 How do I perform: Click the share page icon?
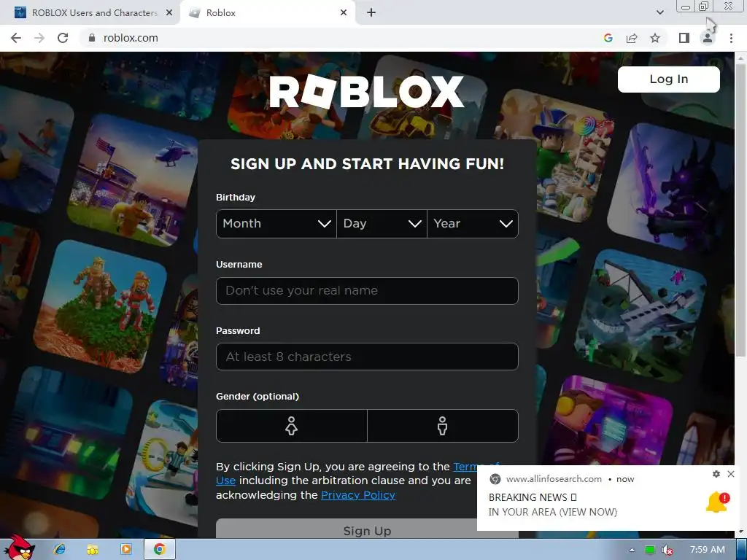(632, 38)
